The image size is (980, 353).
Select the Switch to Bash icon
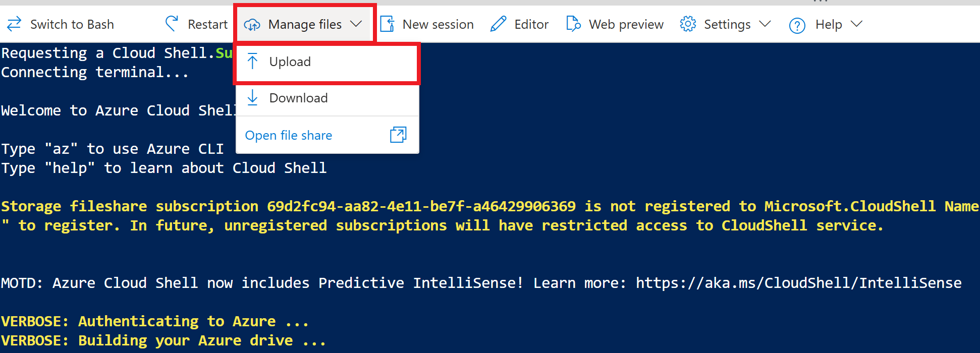coord(14,24)
